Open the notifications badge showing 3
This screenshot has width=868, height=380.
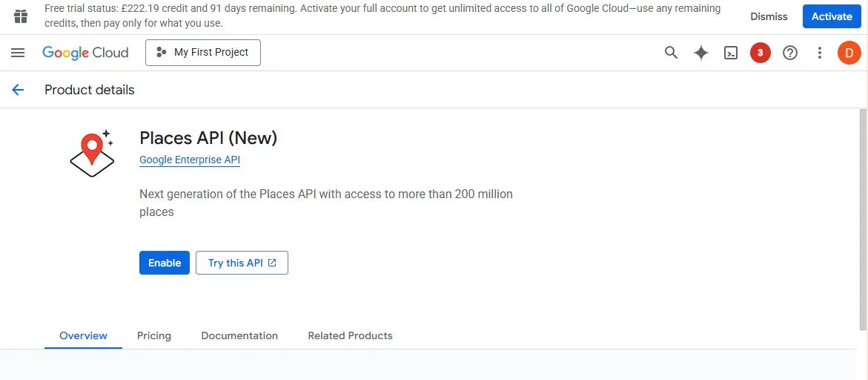click(760, 53)
